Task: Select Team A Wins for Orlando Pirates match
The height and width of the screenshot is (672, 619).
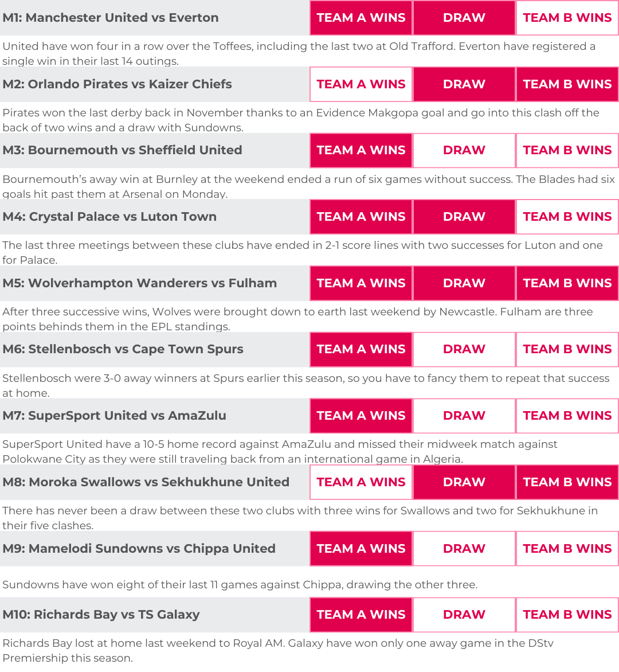Action: (361, 84)
